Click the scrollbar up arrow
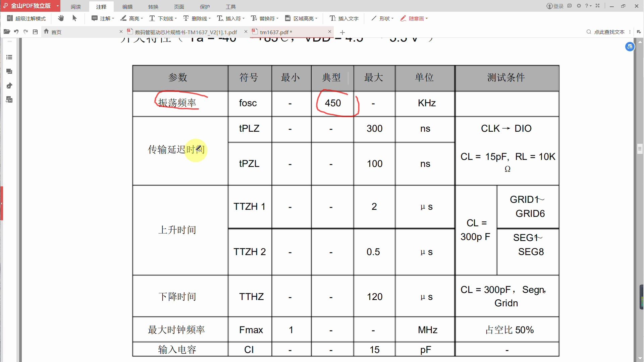Viewport: 644px width, 362px height. point(640,42)
